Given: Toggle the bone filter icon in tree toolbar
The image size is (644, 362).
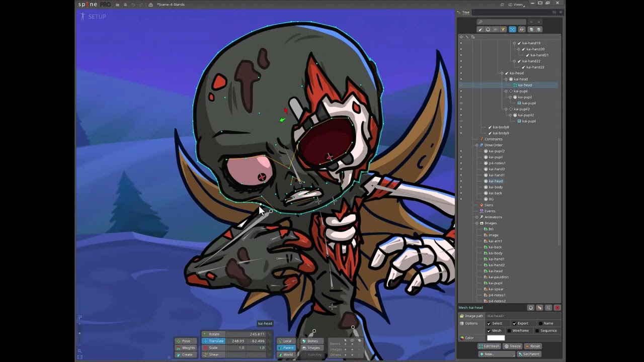Looking at the screenshot, I should coord(480,30).
